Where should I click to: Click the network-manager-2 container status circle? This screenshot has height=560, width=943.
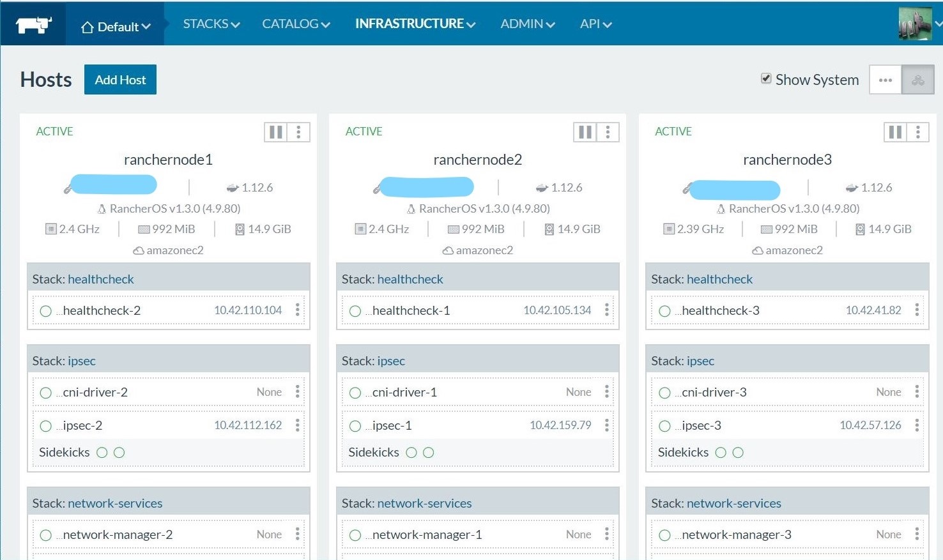(45, 535)
